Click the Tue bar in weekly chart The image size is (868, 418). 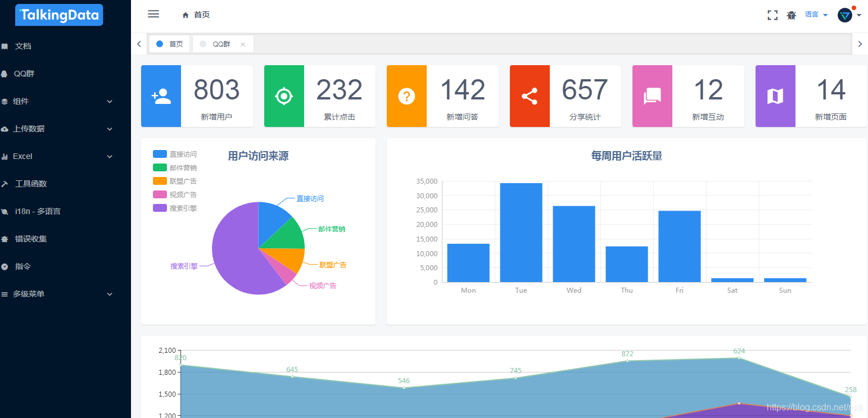(521, 233)
